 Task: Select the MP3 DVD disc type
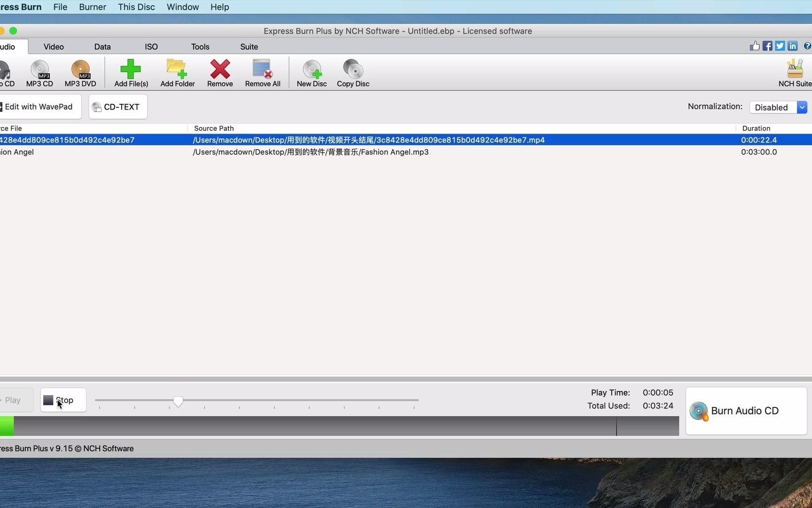pyautogui.click(x=80, y=73)
